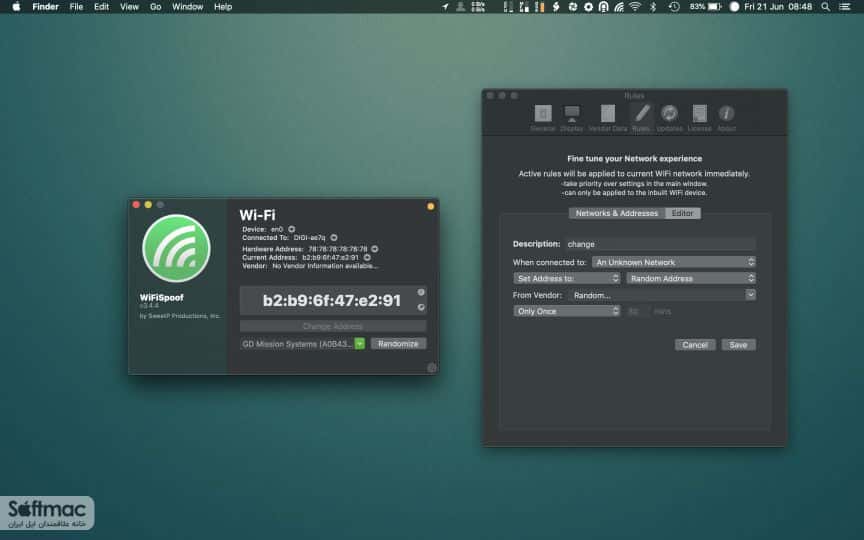864x540 pixels.
Task: Click the round icon next to Device en0
Action: pos(291,229)
